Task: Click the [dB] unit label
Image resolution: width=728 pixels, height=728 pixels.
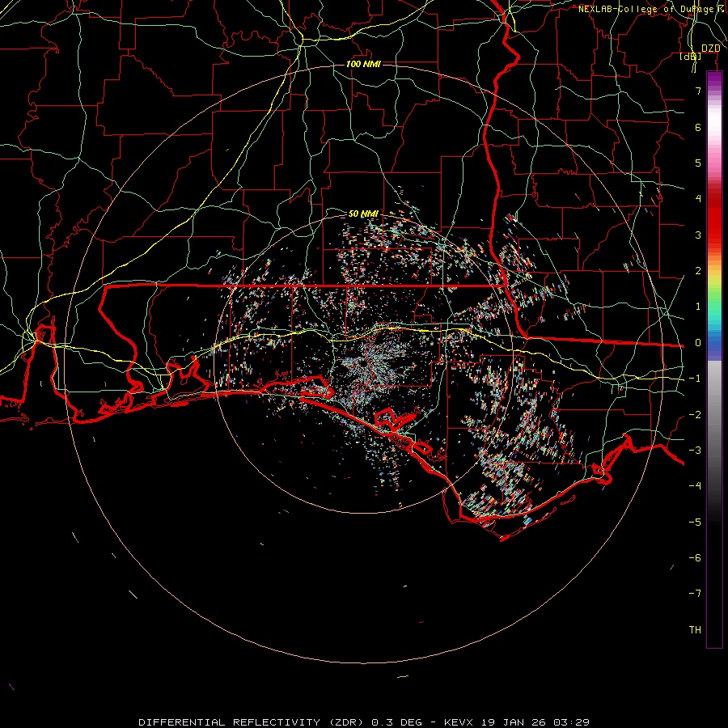Action: click(x=691, y=56)
